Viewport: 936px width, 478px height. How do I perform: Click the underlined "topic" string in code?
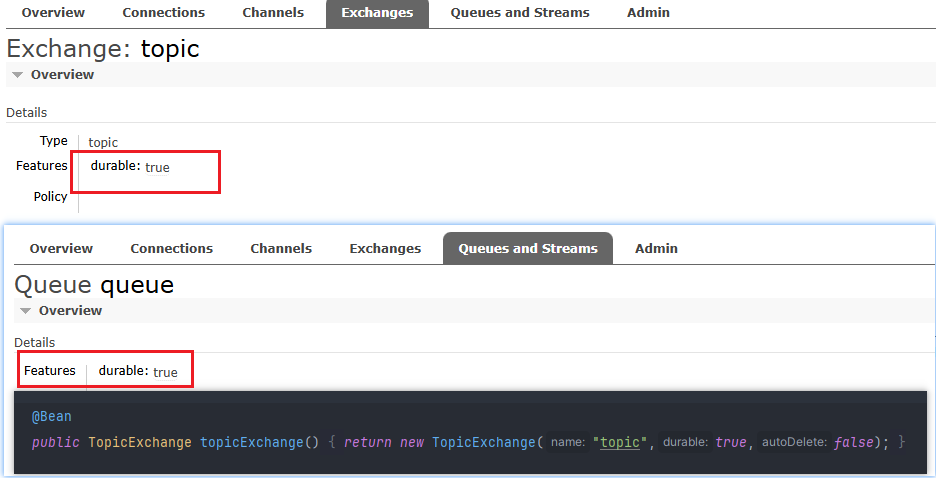click(x=620, y=442)
